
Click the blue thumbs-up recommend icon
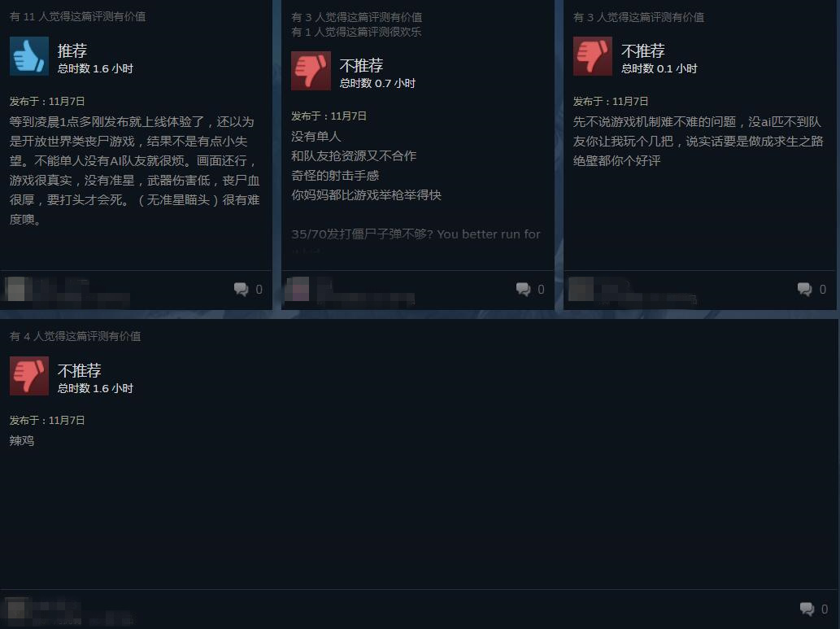click(29, 56)
